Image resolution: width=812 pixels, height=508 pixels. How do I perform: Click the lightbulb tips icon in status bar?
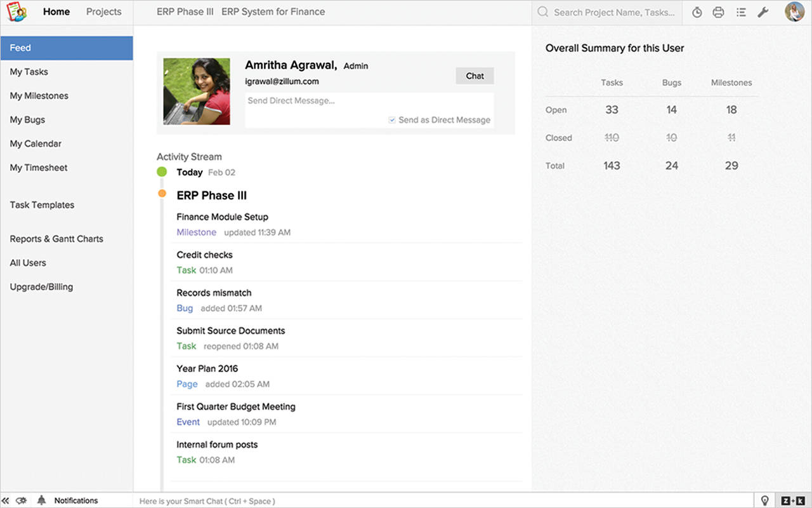tap(765, 500)
